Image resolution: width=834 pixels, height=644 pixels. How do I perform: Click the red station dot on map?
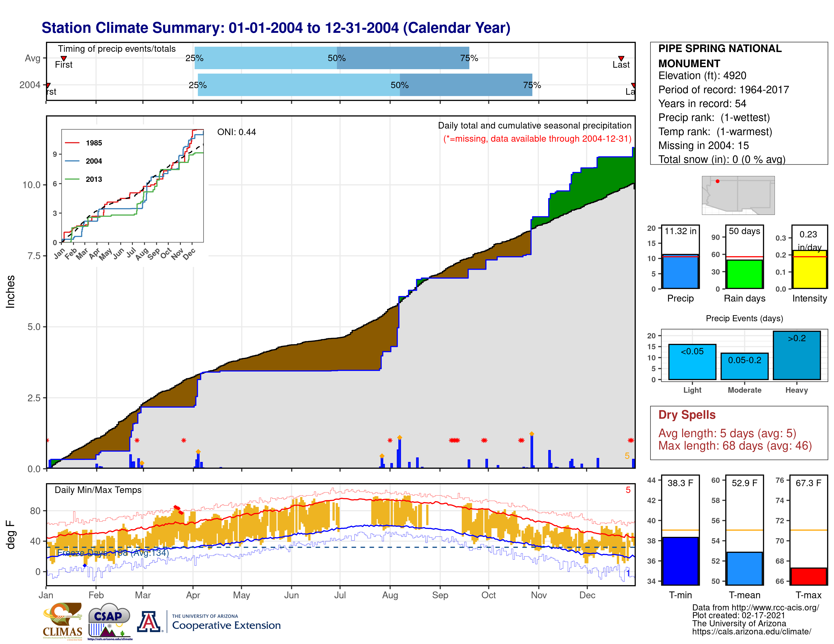coord(717,181)
